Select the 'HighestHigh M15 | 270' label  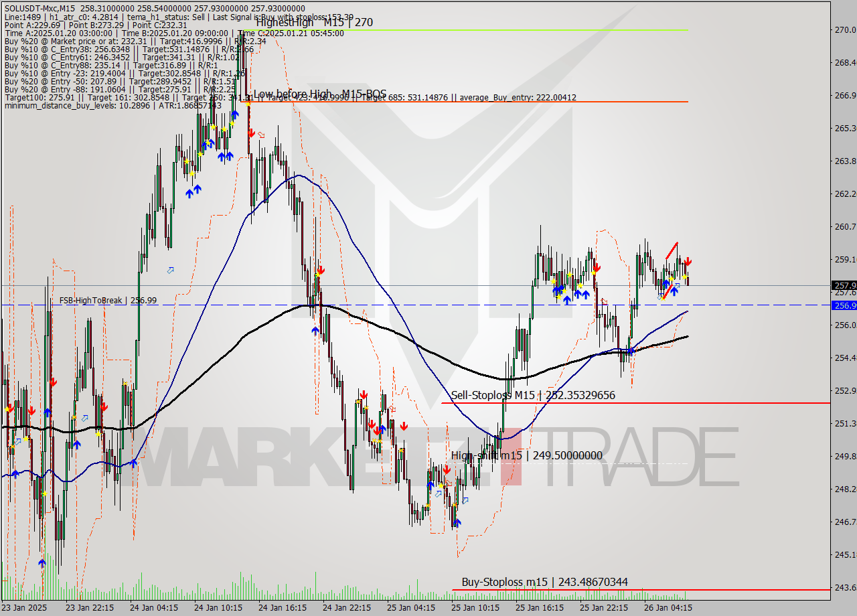315,22
